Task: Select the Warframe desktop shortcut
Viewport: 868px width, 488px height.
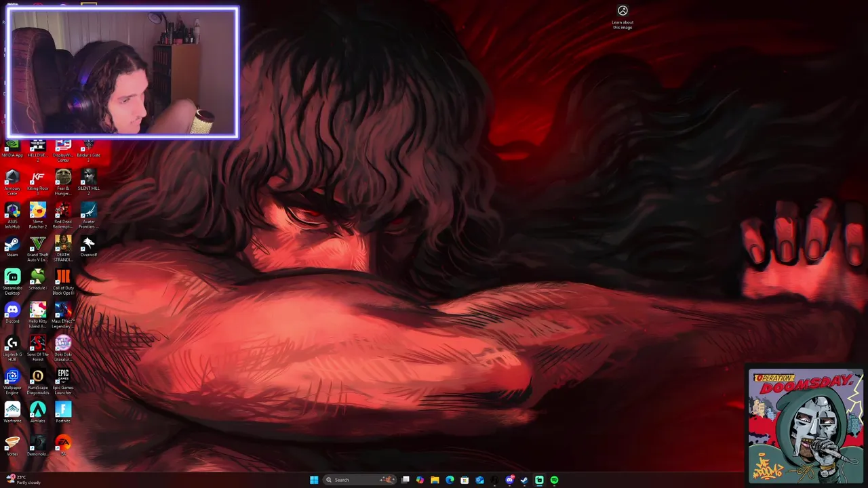Action: tap(12, 413)
